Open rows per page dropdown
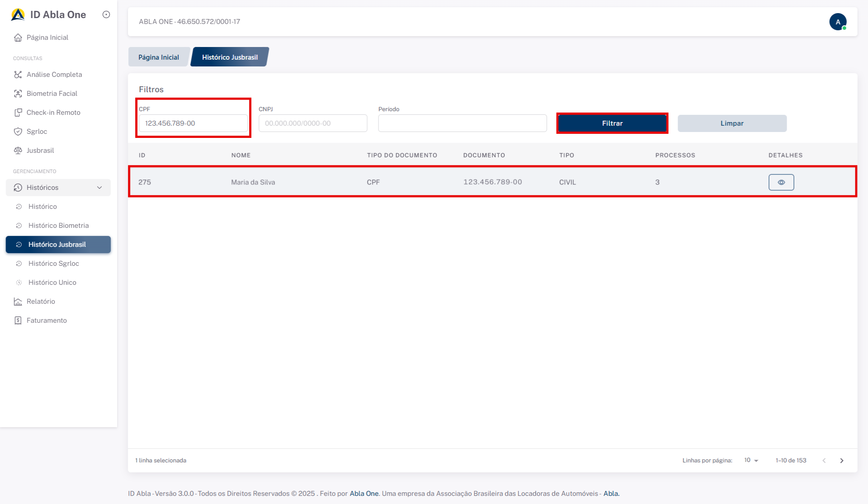This screenshot has height=504, width=868. pos(751,460)
